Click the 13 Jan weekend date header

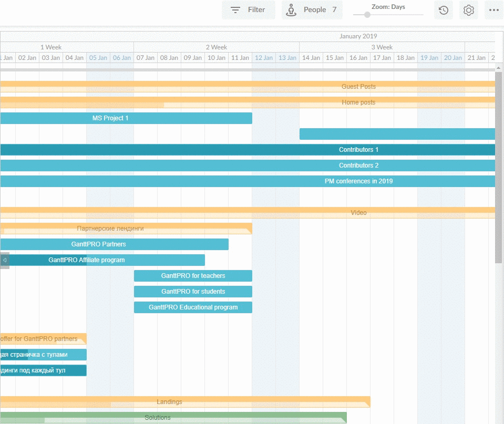(287, 58)
